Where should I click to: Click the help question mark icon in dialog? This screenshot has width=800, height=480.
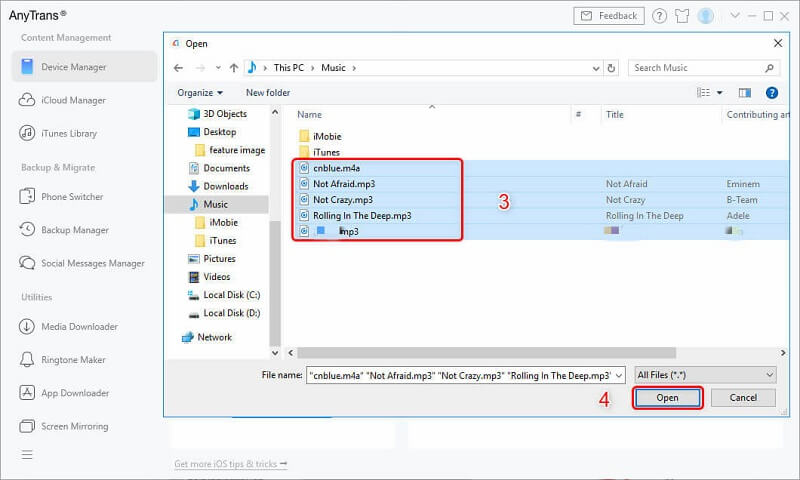pos(771,93)
